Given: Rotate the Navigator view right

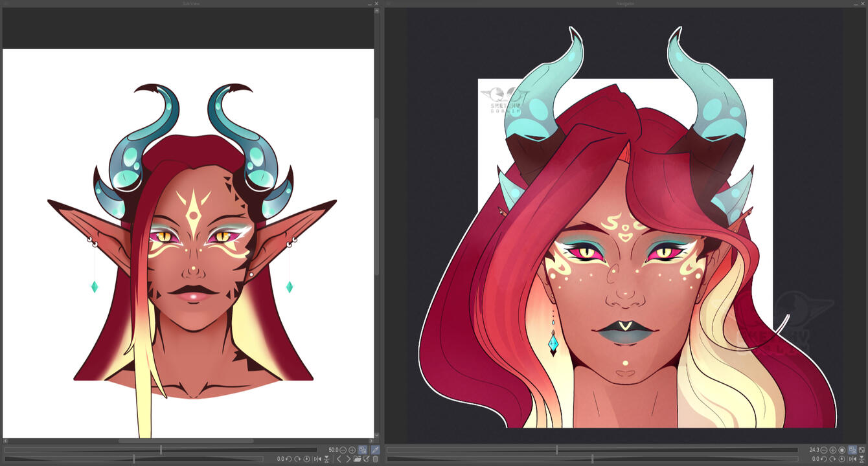Looking at the screenshot, I should (833, 459).
